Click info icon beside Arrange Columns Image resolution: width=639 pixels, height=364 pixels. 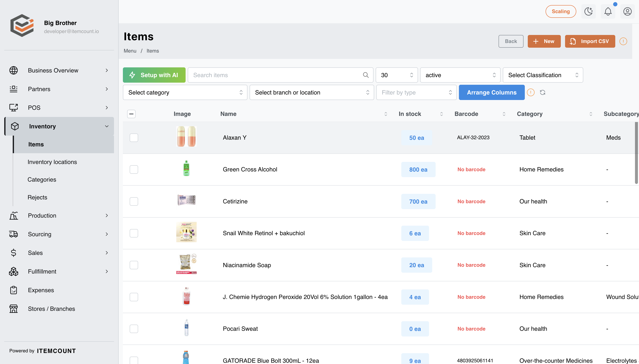point(531,93)
